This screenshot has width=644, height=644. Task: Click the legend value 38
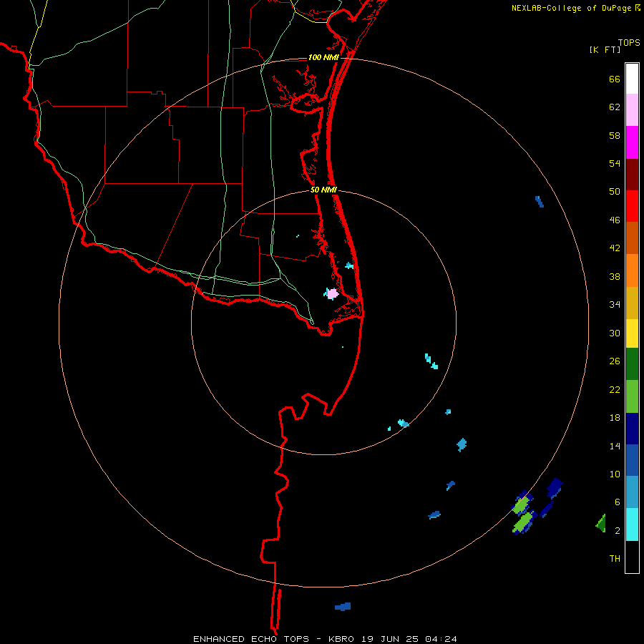point(615,276)
